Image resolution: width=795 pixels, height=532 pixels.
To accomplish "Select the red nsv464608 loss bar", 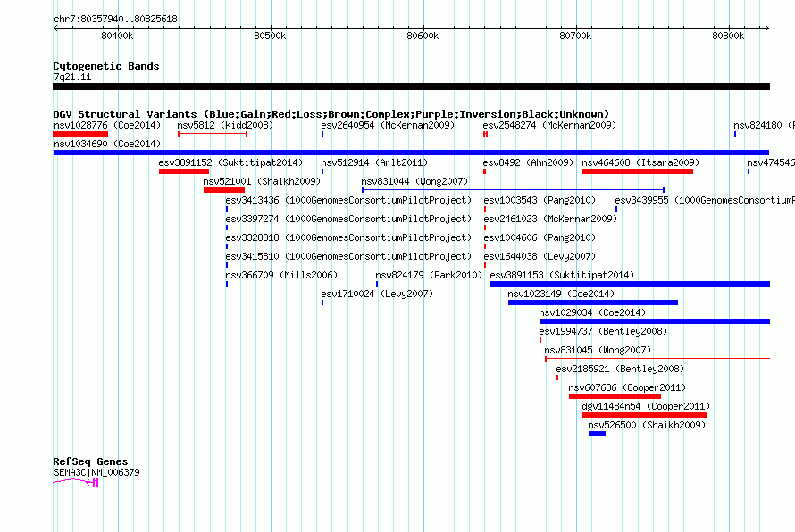I will tap(637, 171).
